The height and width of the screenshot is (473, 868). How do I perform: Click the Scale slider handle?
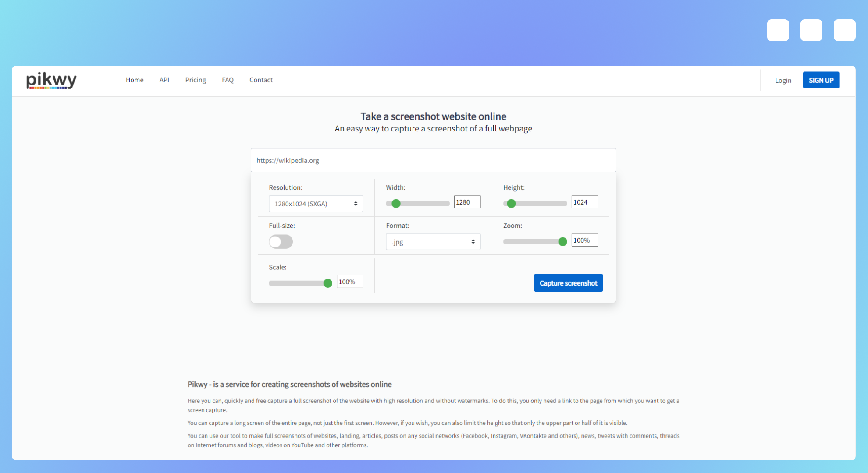point(327,283)
